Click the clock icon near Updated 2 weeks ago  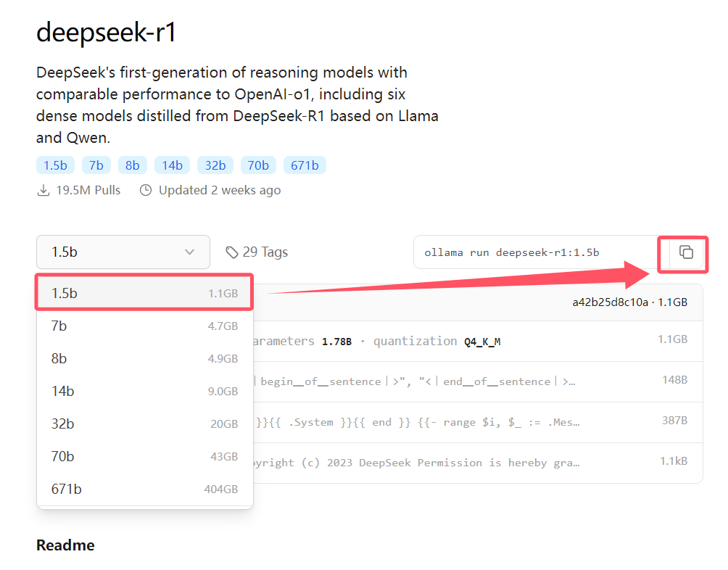145,189
